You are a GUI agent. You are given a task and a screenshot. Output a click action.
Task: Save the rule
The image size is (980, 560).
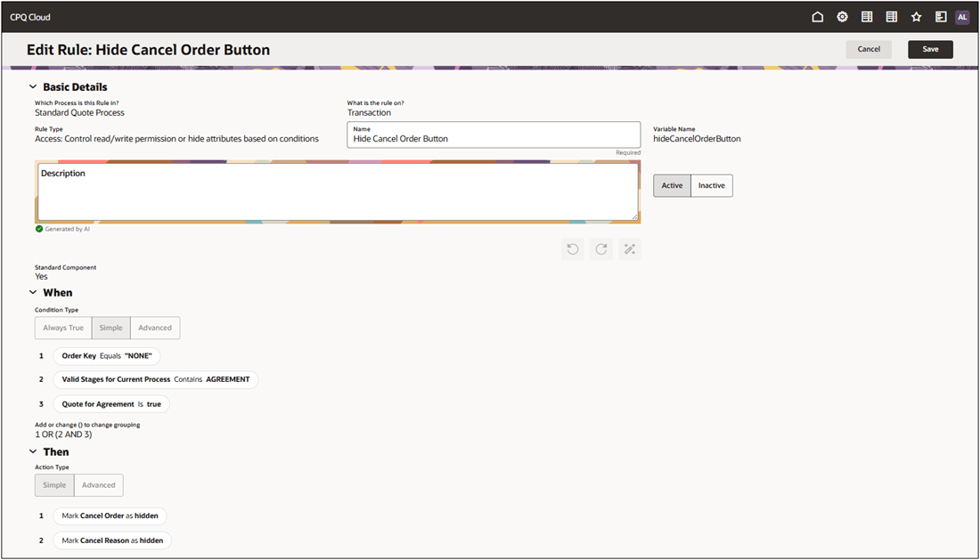[x=930, y=49]
